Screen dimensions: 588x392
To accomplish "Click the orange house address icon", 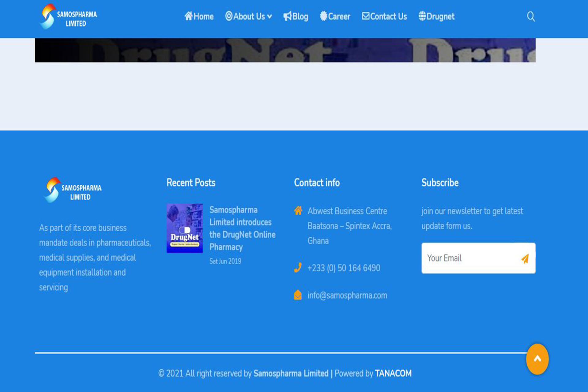I will click(298, 210).
